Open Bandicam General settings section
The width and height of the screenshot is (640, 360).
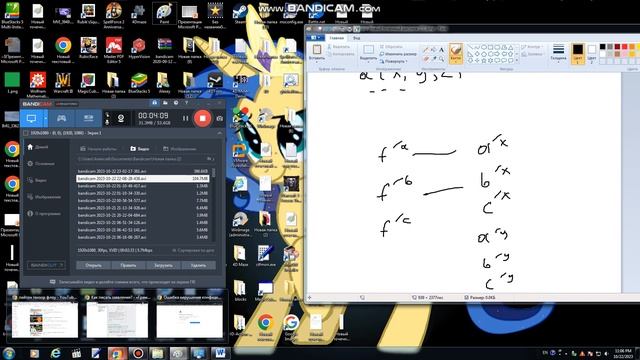(x=41, y=164)
